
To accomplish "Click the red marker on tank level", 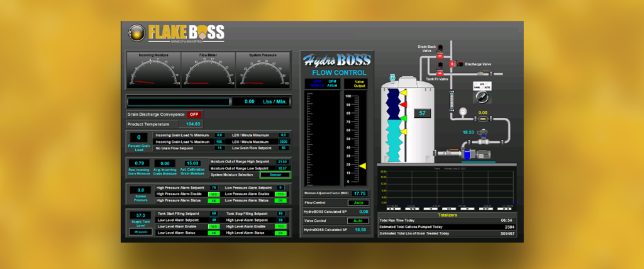I will 404,105.
